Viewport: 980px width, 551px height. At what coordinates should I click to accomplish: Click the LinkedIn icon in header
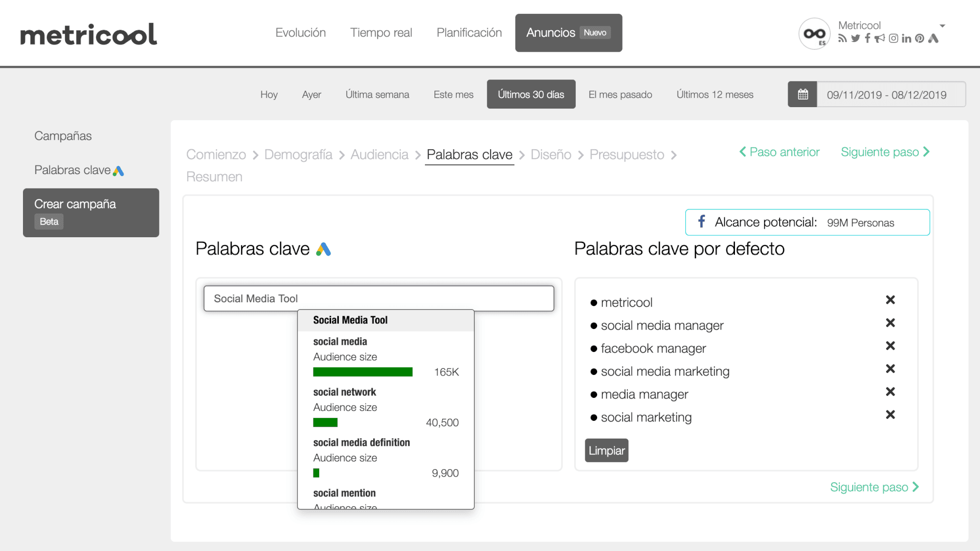click(x=906, y=38)
